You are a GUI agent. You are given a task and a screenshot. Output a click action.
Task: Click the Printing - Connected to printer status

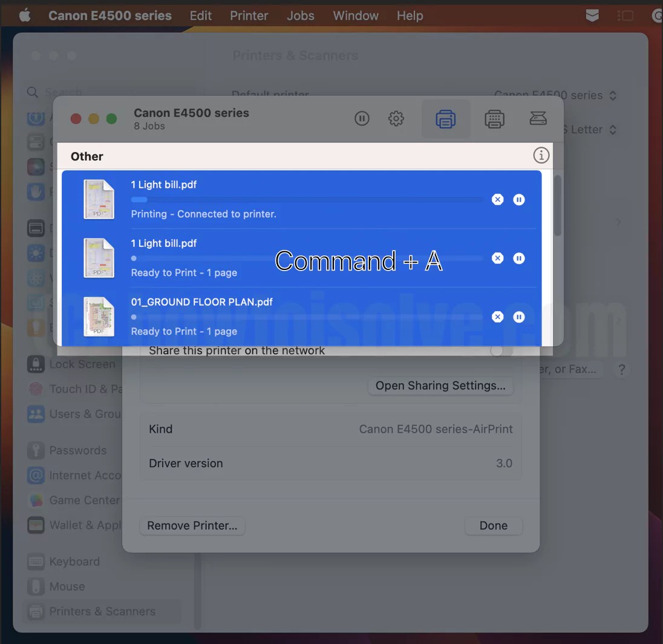(203, 214)
